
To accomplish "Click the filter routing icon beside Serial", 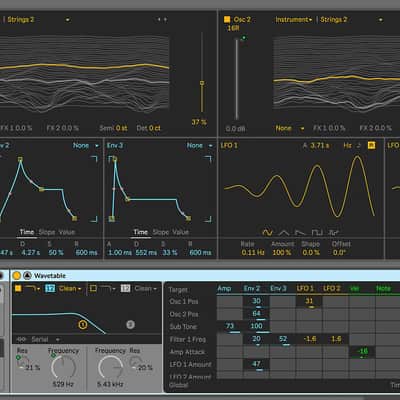I will pos(21,339).
